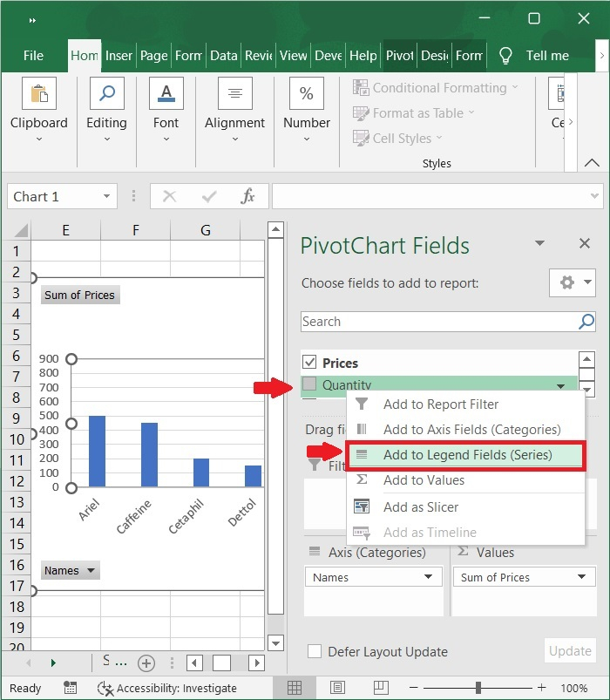Open the Names axis field dropdown

pyautogui.click(x=429, y=577)
